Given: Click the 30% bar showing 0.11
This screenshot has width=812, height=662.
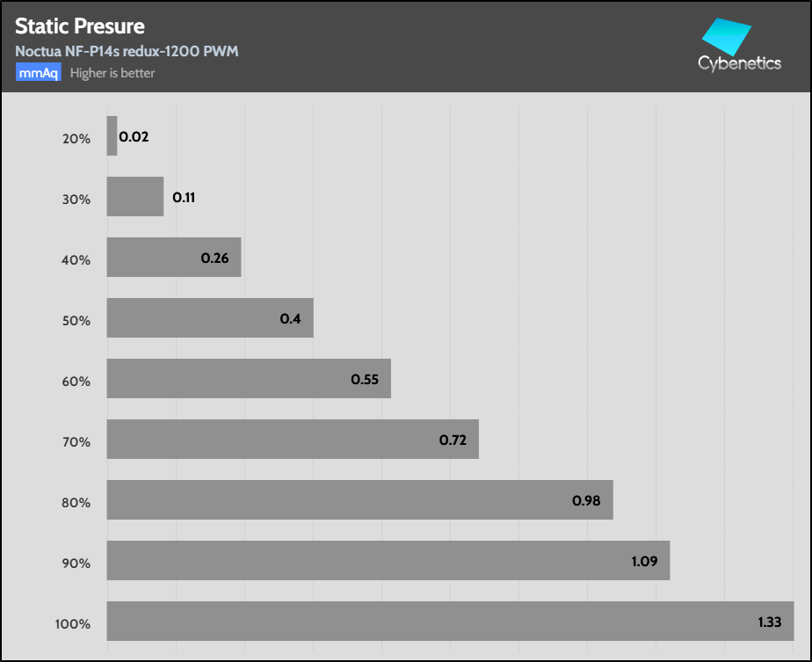Looking at the screenshot, I should (x=135, y=196).
